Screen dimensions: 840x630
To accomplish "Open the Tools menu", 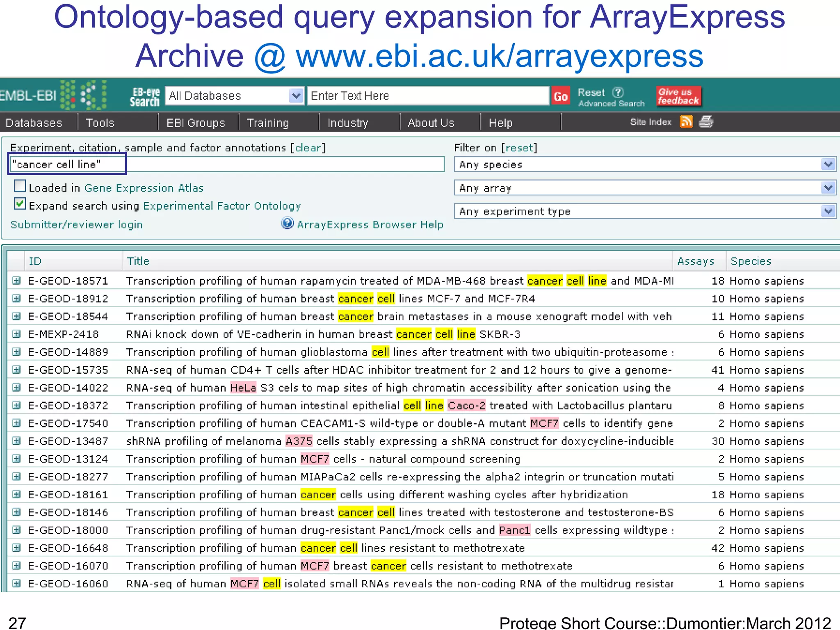I will 100,123.
